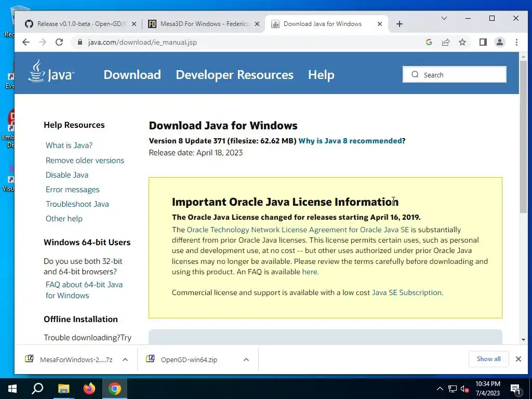
Task: Expand options for OpenGD-win64.zip download
Action: tap(246, 360)
